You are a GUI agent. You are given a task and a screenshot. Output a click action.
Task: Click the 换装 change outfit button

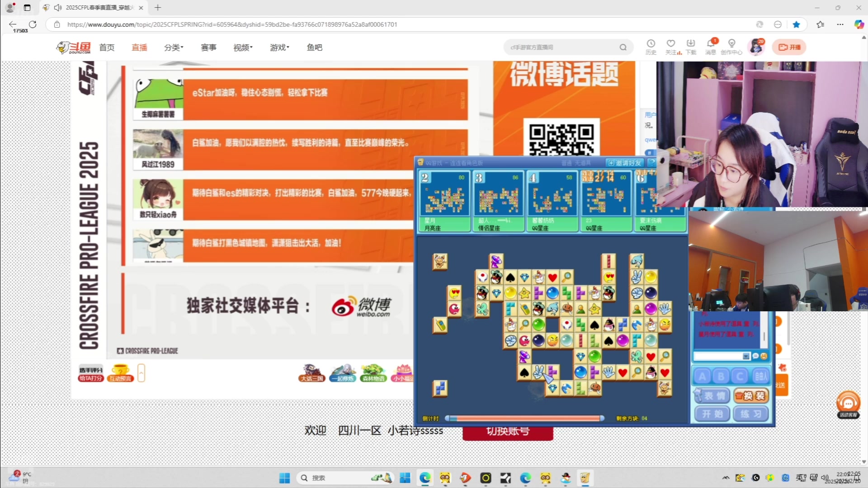pos(751,396)
